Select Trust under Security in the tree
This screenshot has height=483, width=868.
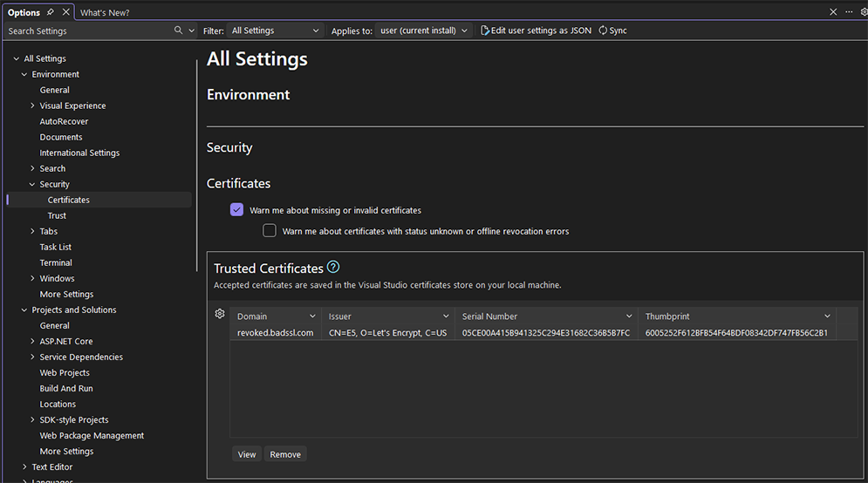point(57,215)
